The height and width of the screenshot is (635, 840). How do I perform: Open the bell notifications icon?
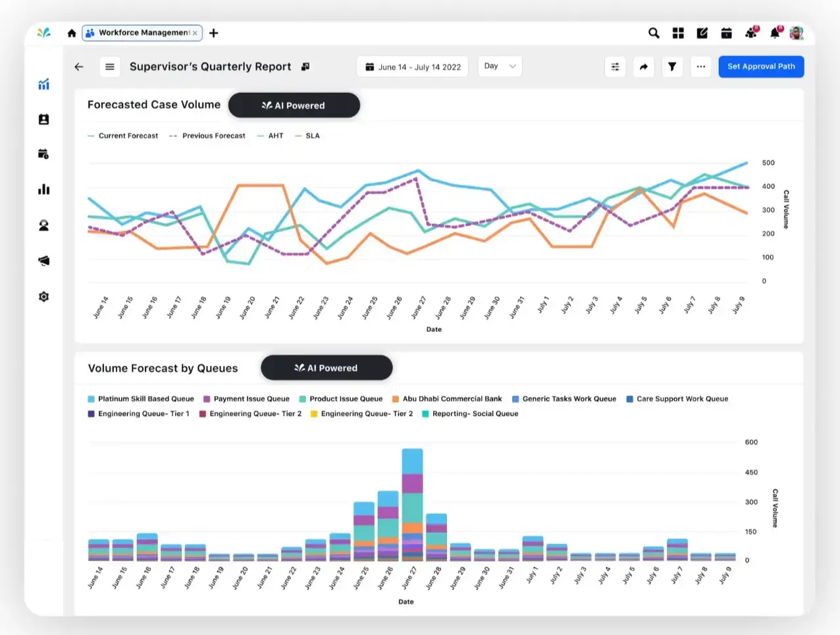click(x=775, y=32)
